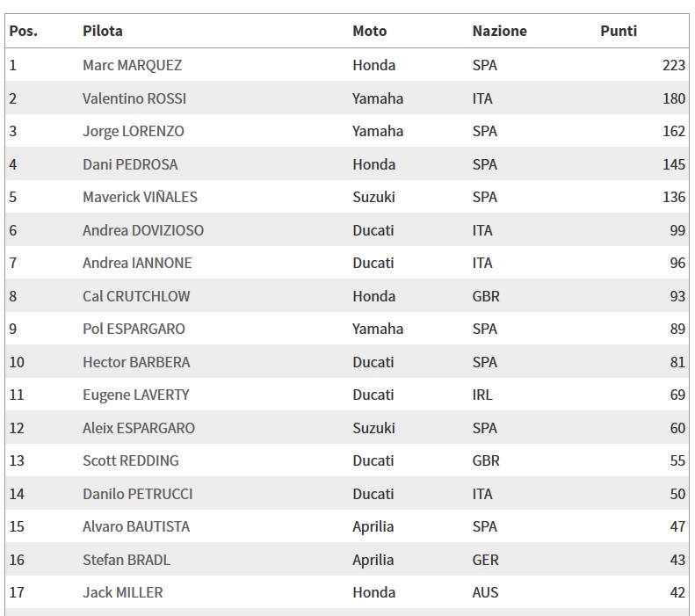Viewport: 695px width, 616px height.
Task: Select Jorge LORENZO row name
Action: (x=133, y=131)
